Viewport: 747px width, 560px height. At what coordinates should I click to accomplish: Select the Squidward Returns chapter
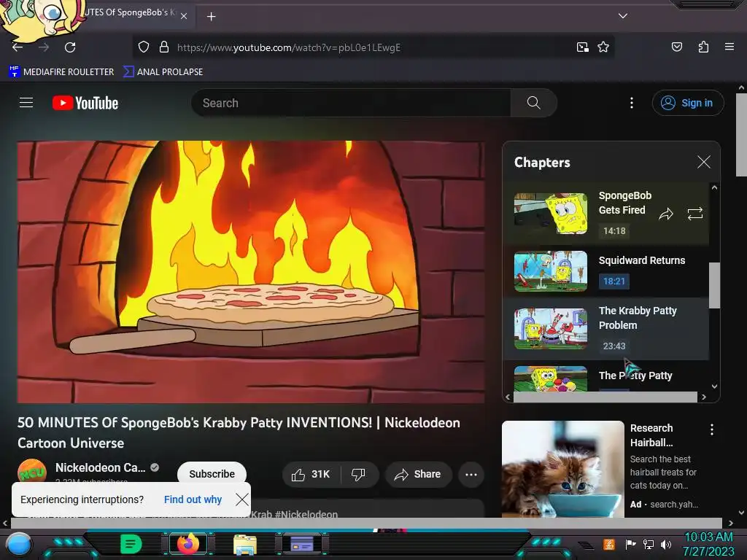click(x=606, y=271)
